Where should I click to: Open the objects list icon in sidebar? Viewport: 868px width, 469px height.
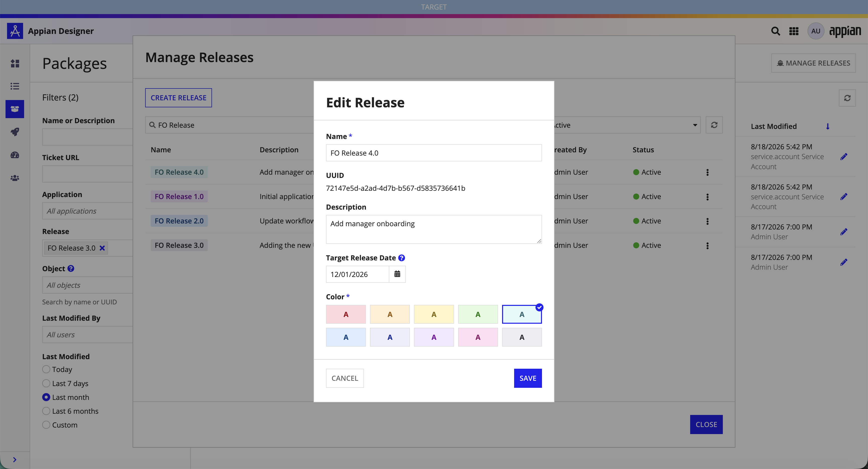pos(15,86)
